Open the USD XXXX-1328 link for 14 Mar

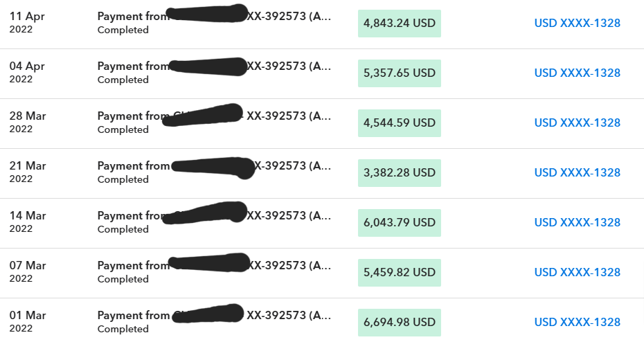[577, 222]
